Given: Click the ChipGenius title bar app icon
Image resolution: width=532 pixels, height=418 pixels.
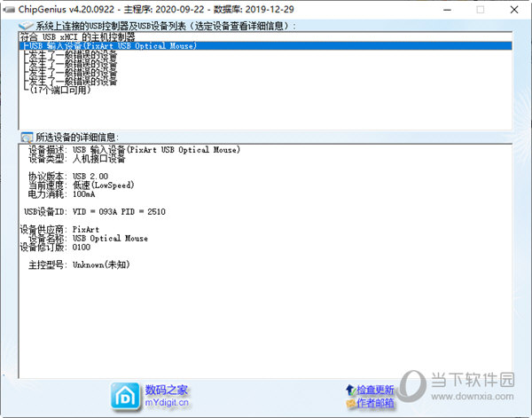Looking at the screenshot, I should click(x=9, y=9).
